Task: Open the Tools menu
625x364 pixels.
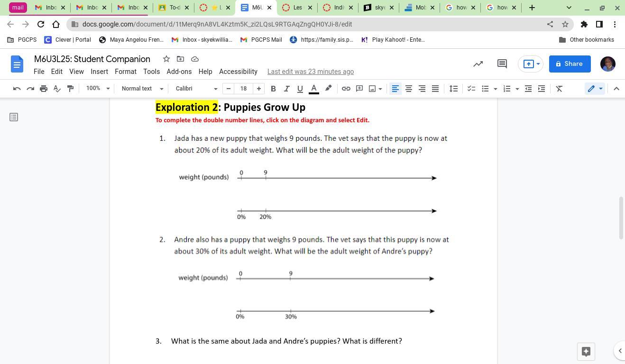Action: pos(151,72)
